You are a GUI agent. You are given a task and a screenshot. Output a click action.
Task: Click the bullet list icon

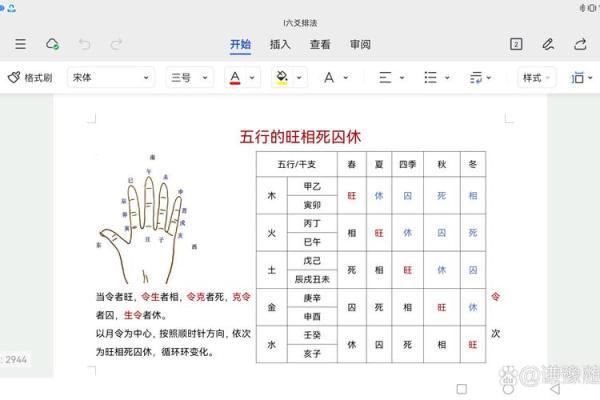(x=430, y=78)
